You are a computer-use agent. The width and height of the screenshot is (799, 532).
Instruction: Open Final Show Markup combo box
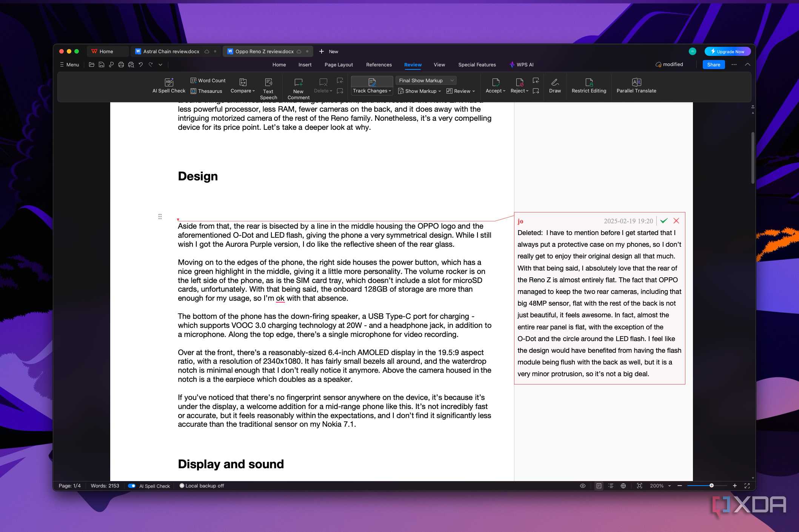click(x=426, y=80)
